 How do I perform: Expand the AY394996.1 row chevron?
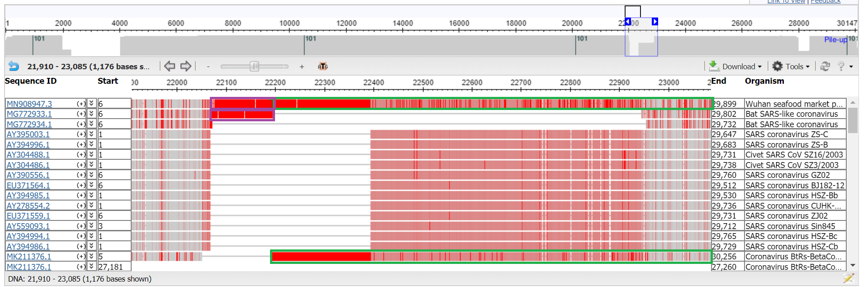click(x=91, y=144)
